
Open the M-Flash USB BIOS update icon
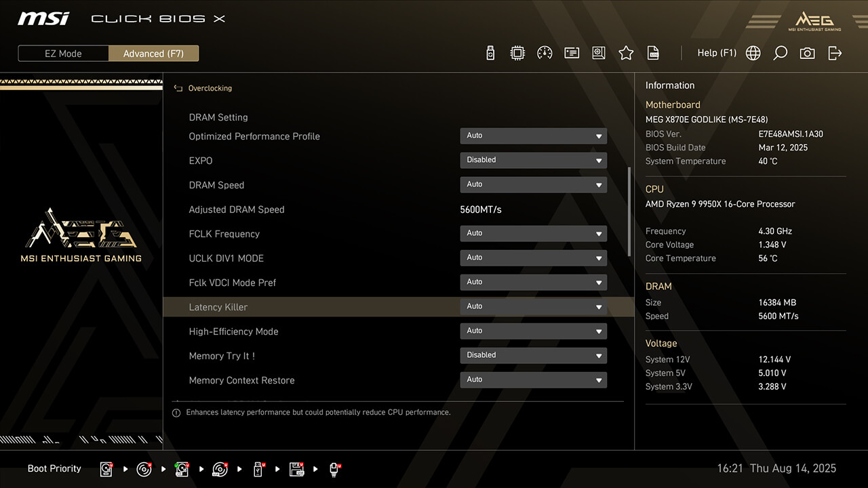490,53
